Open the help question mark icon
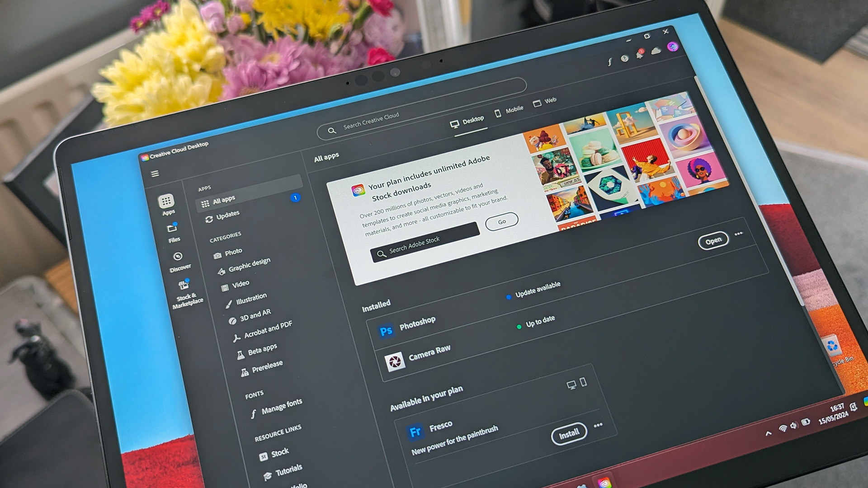This screenshot has height=488, width=868. click(x=625, y=58)
